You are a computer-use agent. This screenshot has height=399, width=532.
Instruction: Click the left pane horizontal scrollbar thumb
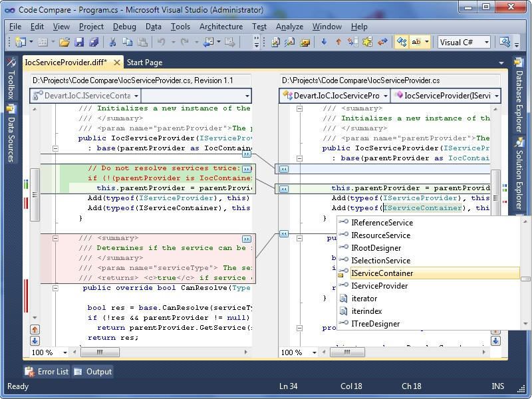coord(100,352)
